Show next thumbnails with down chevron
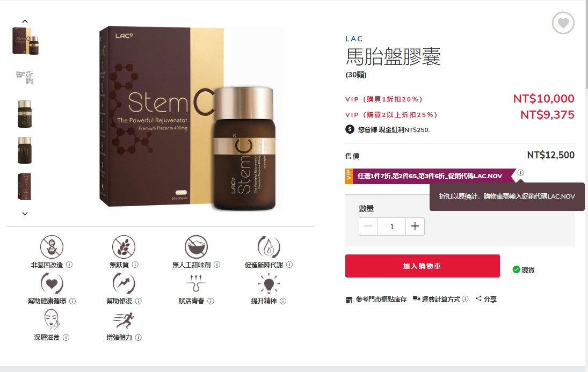Viewport: 588px width, 372px height. pyautogui.click(x=25, y=214)
